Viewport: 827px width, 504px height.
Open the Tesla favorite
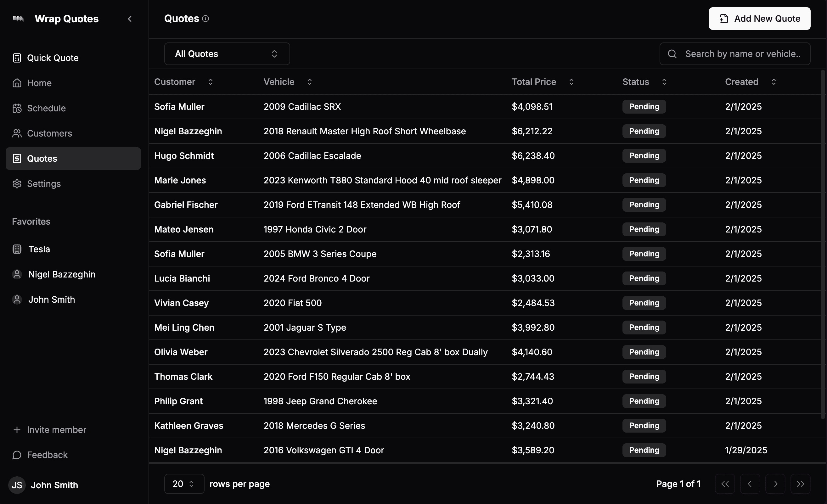(x=73, y=249)
